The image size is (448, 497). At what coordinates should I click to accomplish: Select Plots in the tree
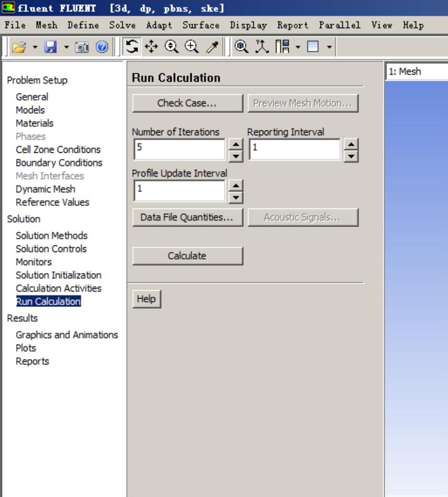[x=26, y=348]
